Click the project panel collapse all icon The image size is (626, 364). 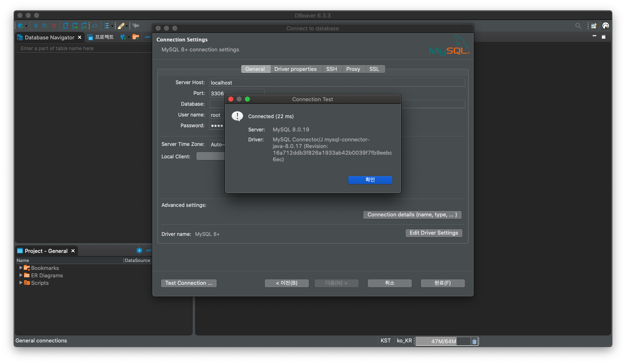[x=148, y=250]
